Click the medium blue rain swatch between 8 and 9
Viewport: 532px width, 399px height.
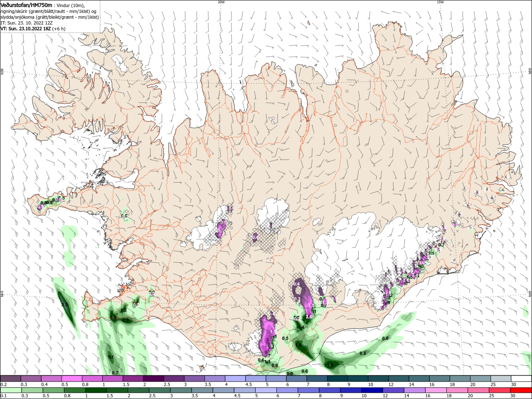tap(330, 390)
